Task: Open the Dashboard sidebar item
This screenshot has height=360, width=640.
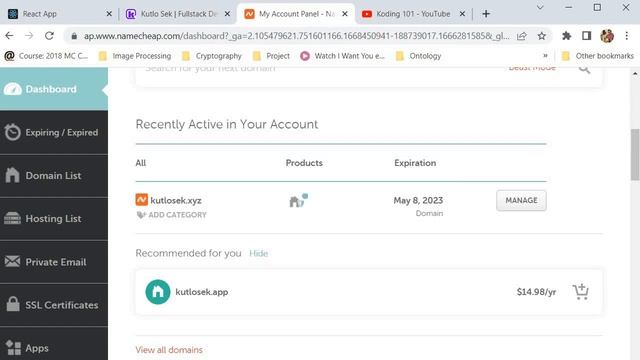Action: pyautogui.click(x=54, y=89)
